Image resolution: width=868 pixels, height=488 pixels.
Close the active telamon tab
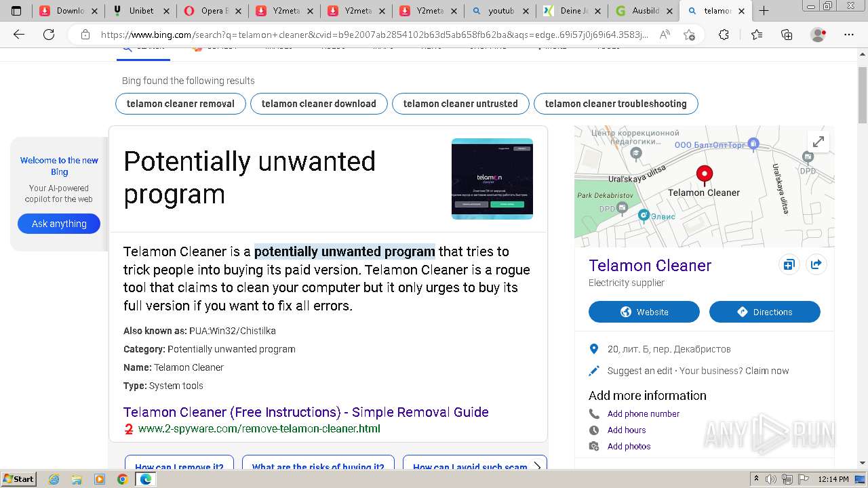(741, 10)
